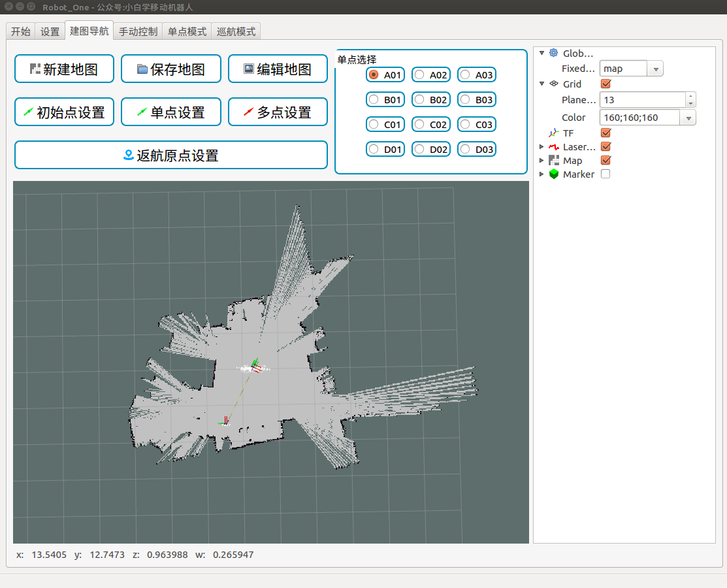Click green arrow icon for single point setting
727x588 pixels.
point(142,112)
